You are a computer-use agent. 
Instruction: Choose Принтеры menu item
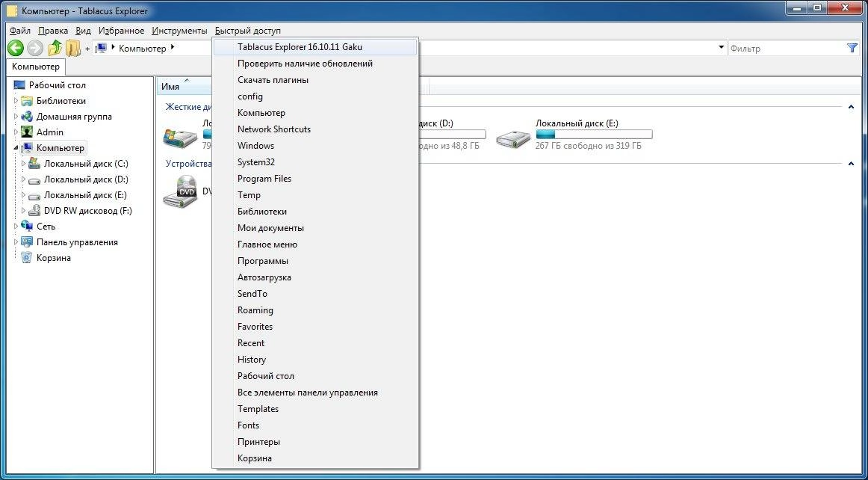tap(314, 442)
